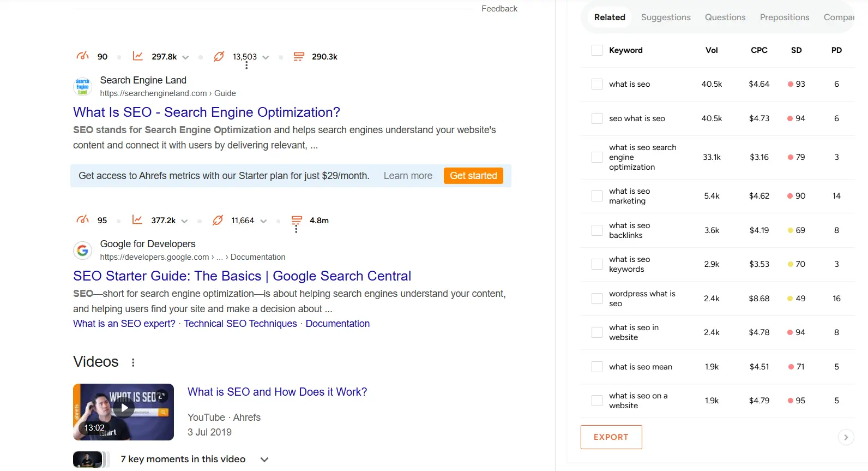Check the 'what is seo' keyword row

click(597, 84)
